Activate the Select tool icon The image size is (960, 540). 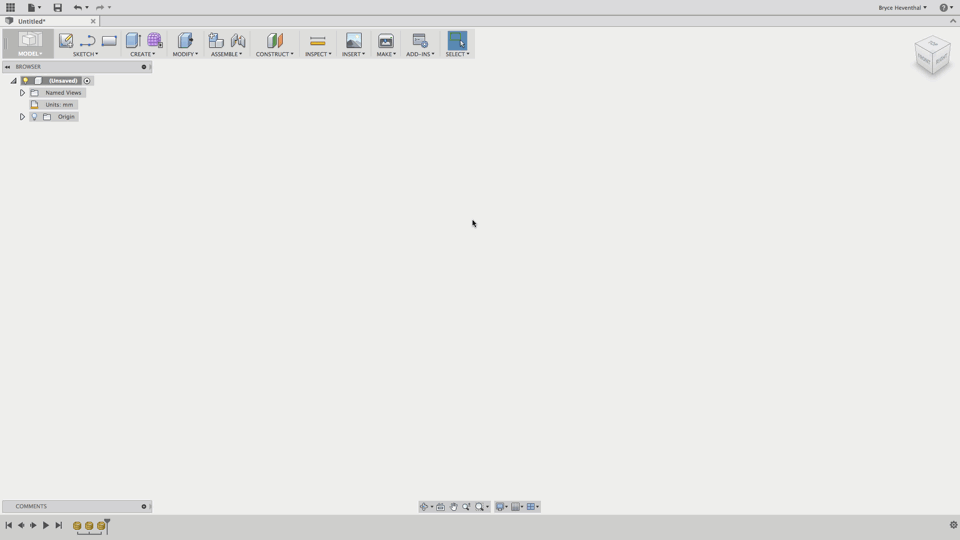click(457, 40)
